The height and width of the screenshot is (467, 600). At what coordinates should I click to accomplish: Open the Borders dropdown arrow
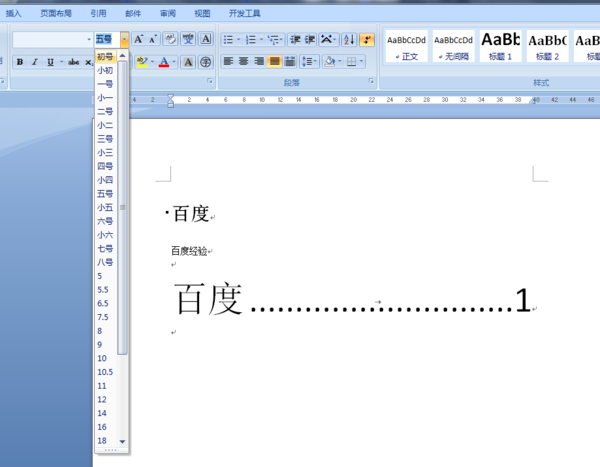tap(361, 61)
